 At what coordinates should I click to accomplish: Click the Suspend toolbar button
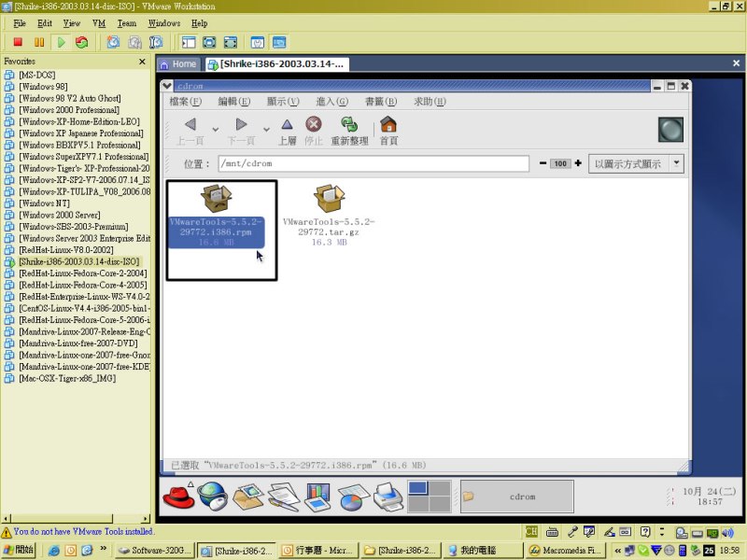[39, 42]
